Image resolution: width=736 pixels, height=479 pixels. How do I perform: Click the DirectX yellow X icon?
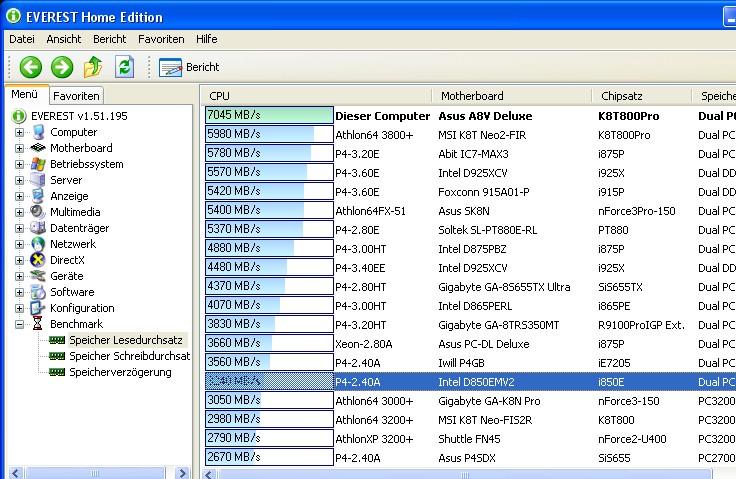pyautogui.click(x=38, y=260)
